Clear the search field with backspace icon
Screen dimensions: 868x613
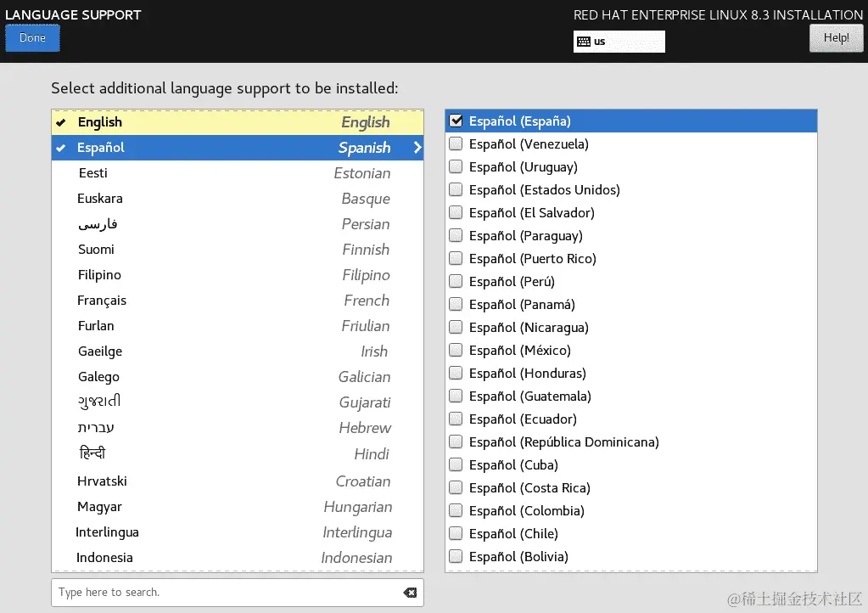pos(410,593)
